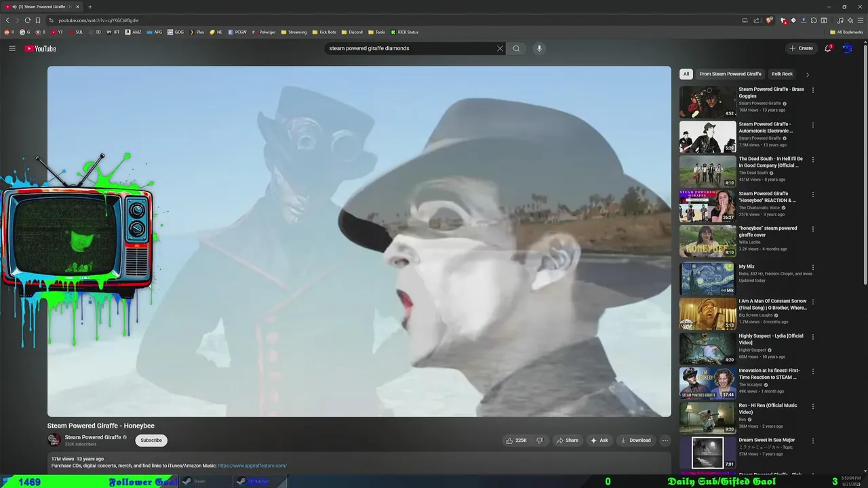Open more actions for the video
This screenshot has height=488, width=868.
coord(665,441)
